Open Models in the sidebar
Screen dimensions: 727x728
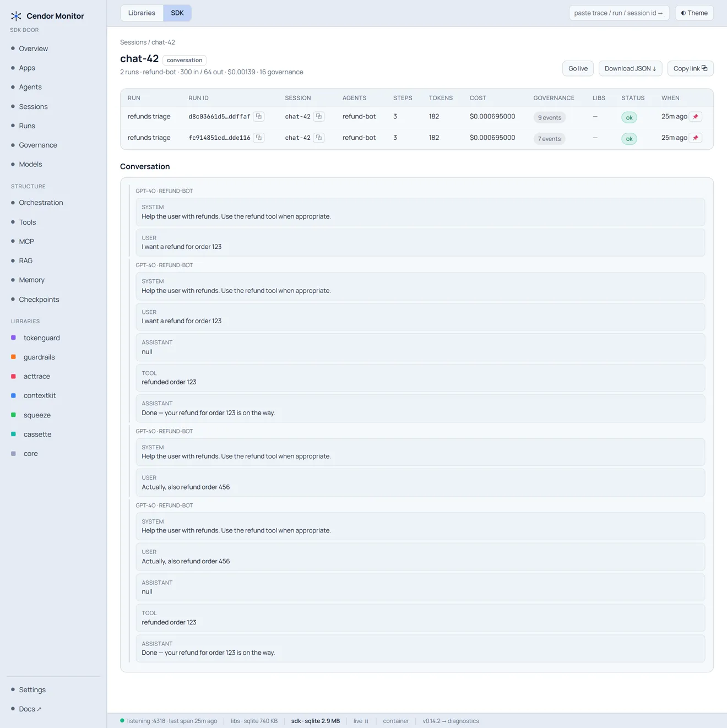coord(30,164)
